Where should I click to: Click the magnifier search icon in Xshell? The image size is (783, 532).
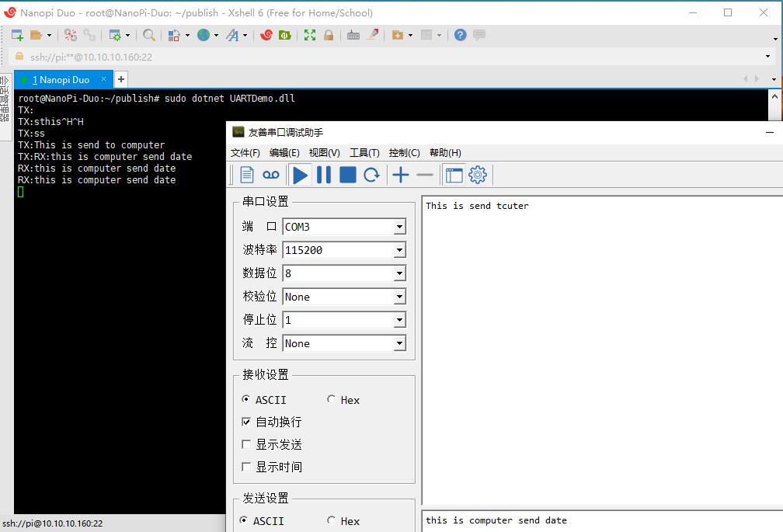click(149, 35)
